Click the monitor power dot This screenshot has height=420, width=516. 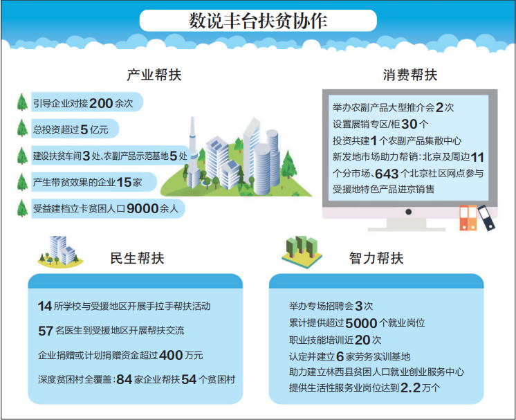coord(408,212)
